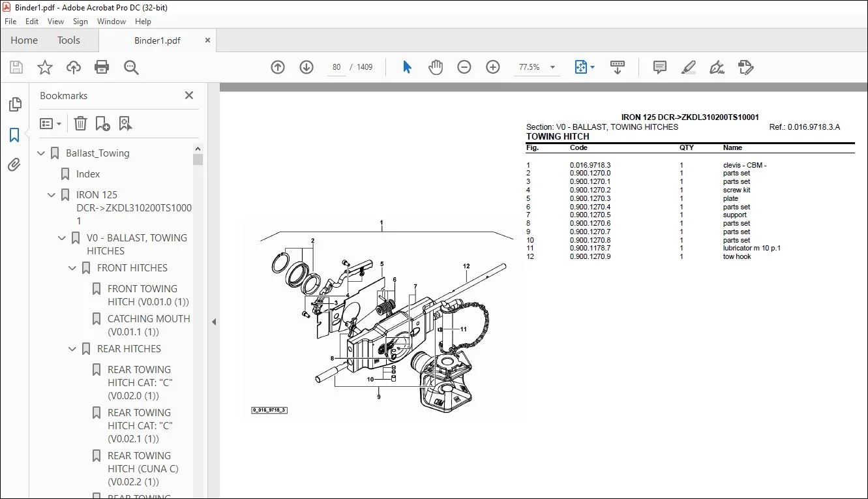Screen dimensions: 868x499
Task: Open the Sign document tool
Action: pyautogui.click(x=717, y=67)
